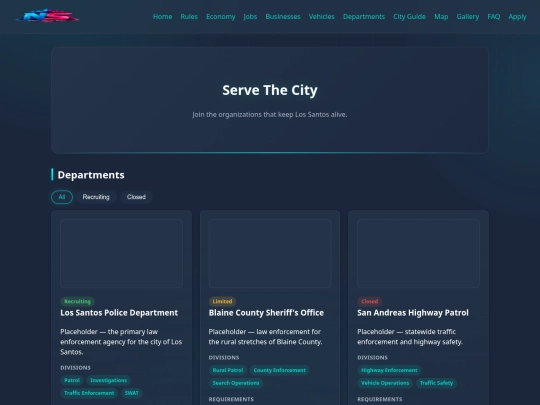The height and width of the screenshot is (405, 540).
Task: Open the City Guide link
Action: [409, 17]
